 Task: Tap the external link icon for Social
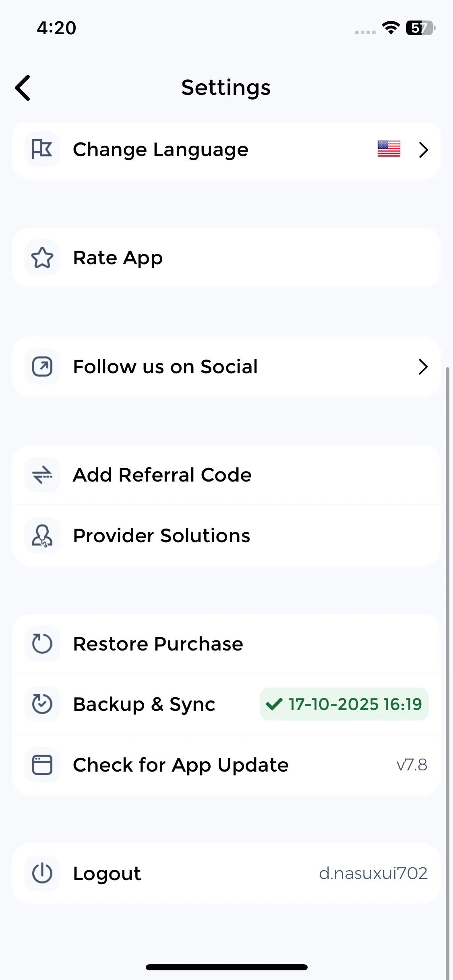tap(42, 366)
